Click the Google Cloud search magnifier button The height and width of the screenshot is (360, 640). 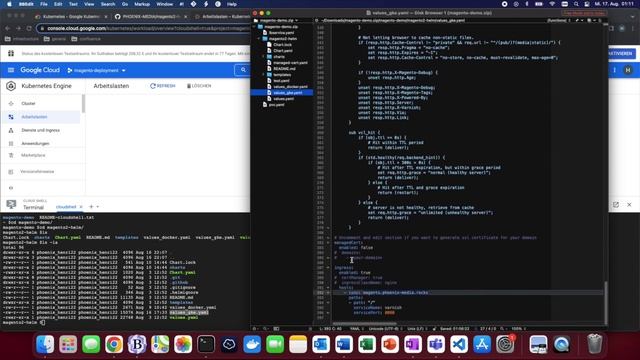[x=243, y=70]
